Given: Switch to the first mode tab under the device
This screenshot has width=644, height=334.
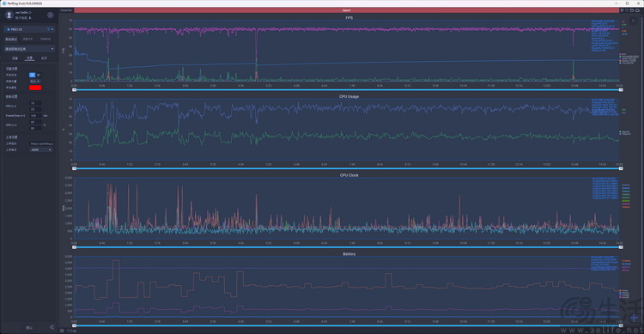Looking at the screenshot, I should [x=11, y=39].
